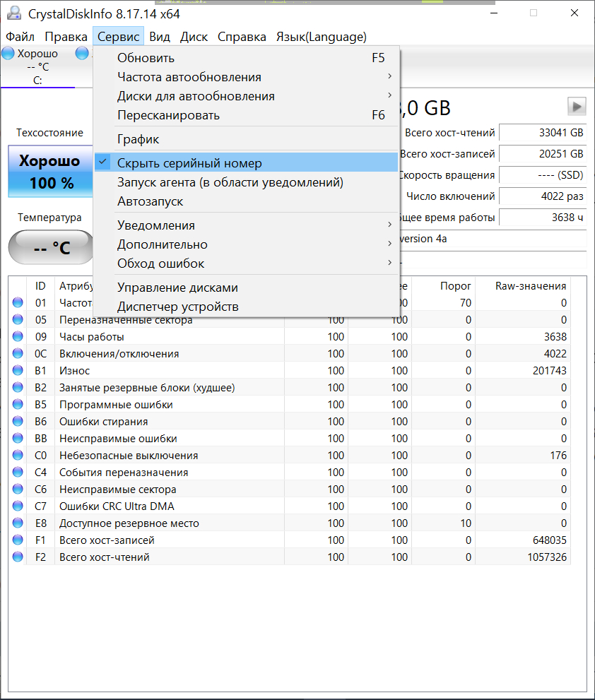Screen dimensions: 595x700
Task: Open the Правка menu
Action: pyautogui.click(x=66, y=37)
